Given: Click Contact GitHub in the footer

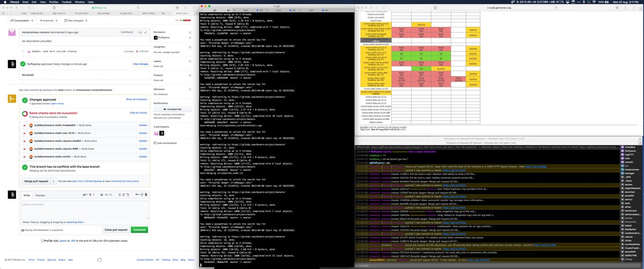Looking at the screenshot, I should click(145, 259).
